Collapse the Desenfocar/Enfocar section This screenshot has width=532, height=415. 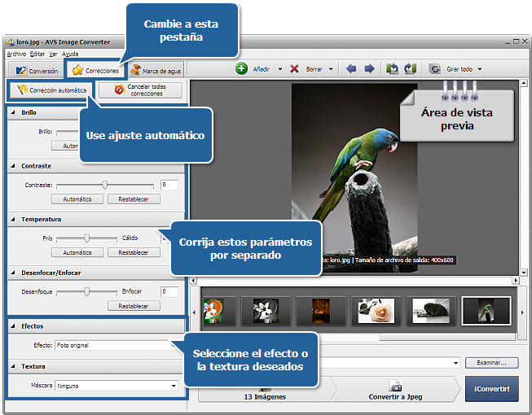pos(13,273)
